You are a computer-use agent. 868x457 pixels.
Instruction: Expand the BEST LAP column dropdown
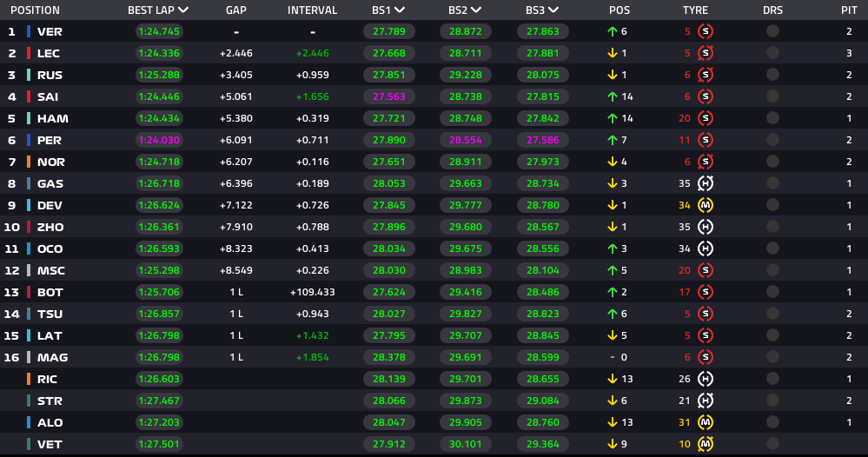pos(183,10)
